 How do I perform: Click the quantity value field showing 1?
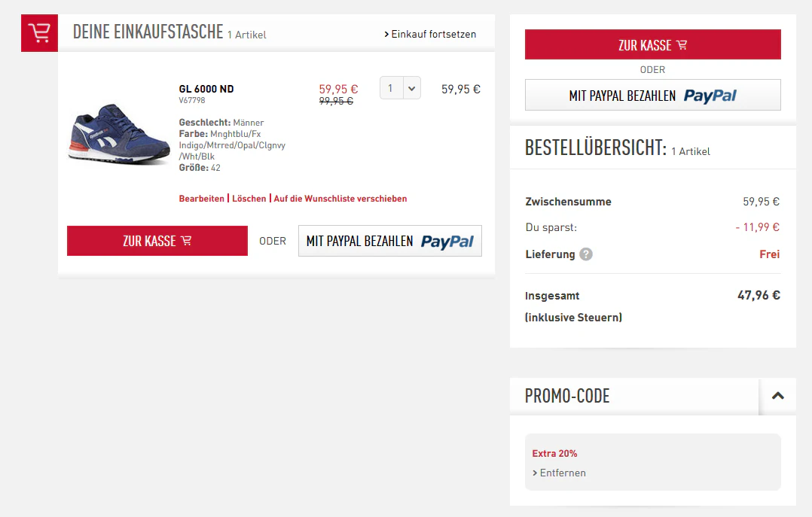392,88
